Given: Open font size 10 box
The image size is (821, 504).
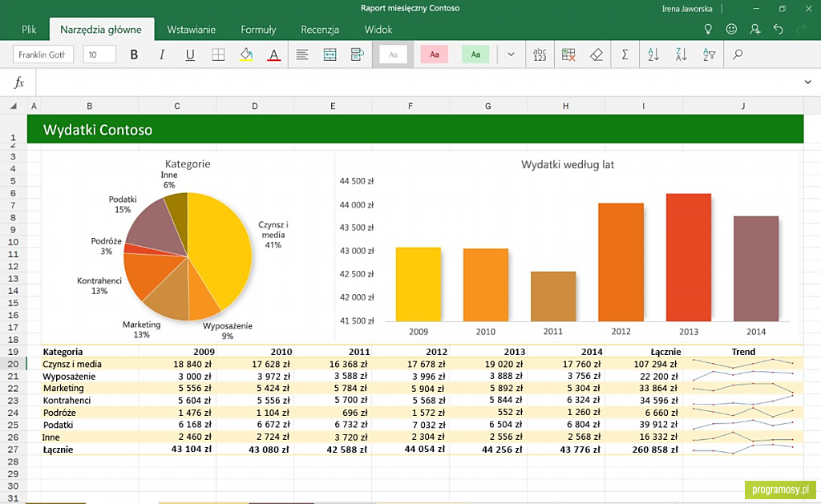Looking at the screenshot, I should point(99,54).
